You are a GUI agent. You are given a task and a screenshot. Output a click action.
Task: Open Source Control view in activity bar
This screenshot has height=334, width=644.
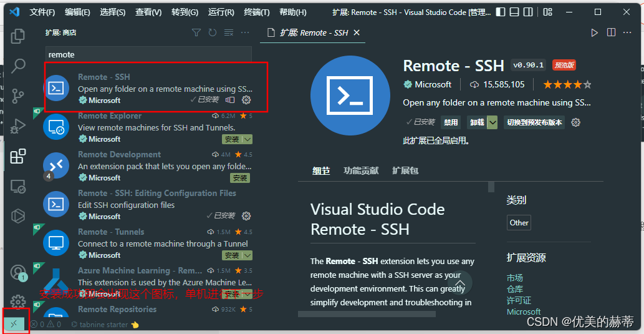pos(17,96)
